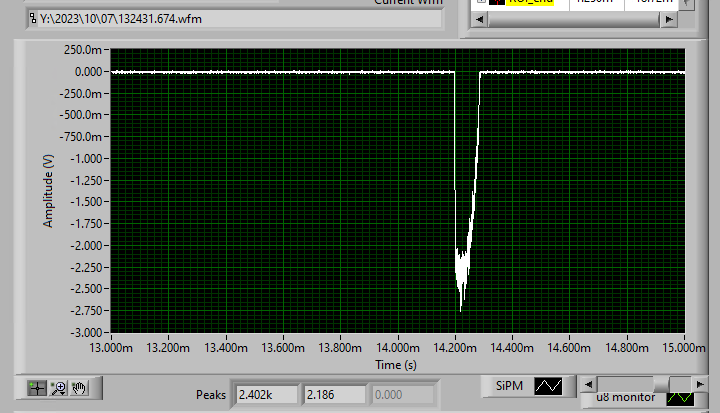
Task: Click the -2.750 Y-axis tick label
Action: point(86,311)
